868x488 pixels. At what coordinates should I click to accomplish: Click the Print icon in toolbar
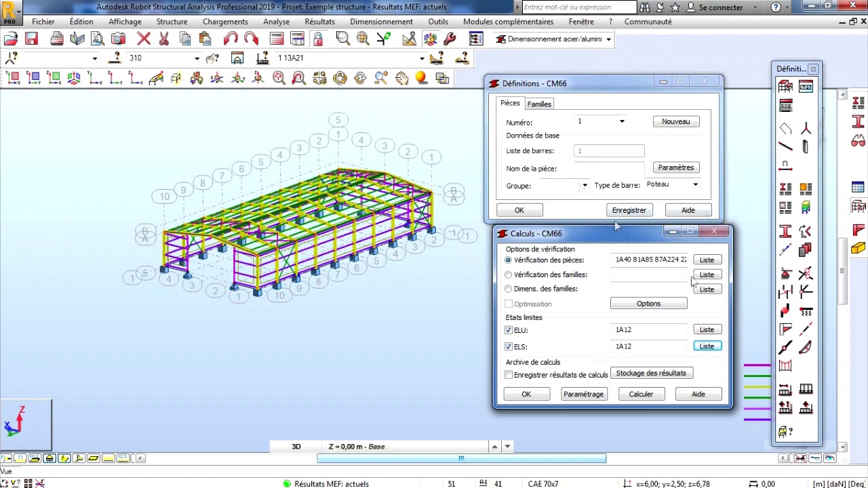click(57, 39)
